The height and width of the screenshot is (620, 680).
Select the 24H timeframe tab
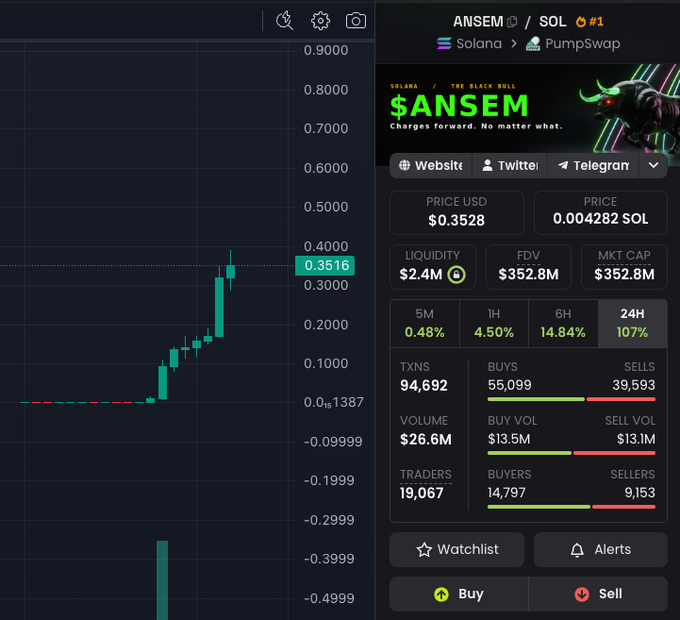pos(632,323)
